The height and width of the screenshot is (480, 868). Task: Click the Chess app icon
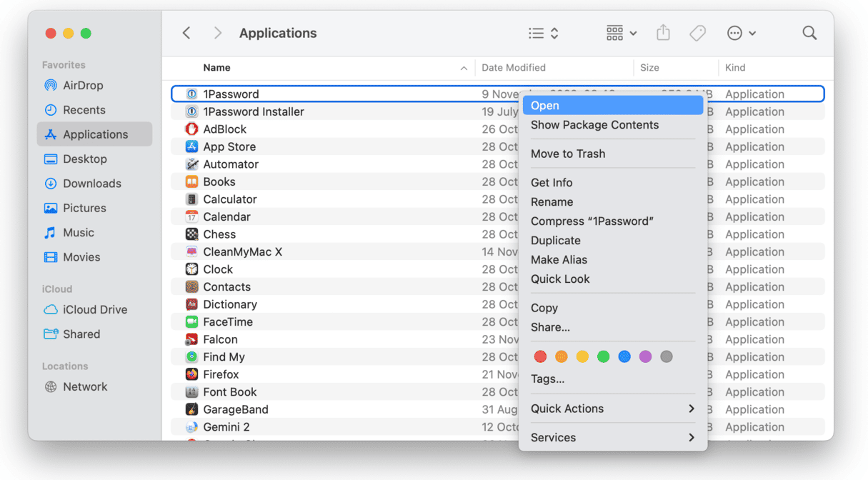(x=191, y=234)
